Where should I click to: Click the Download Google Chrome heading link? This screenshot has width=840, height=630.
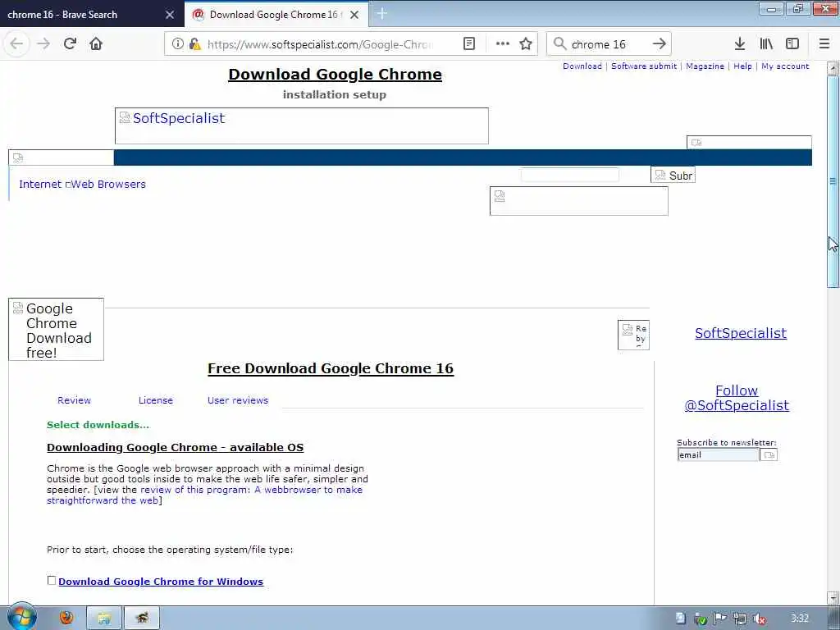coord(335,74)
